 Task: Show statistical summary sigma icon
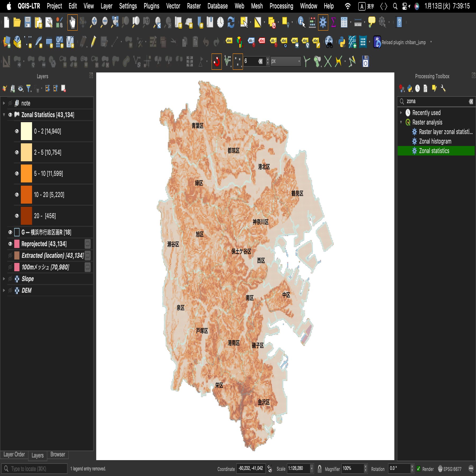tap(333, 22)
